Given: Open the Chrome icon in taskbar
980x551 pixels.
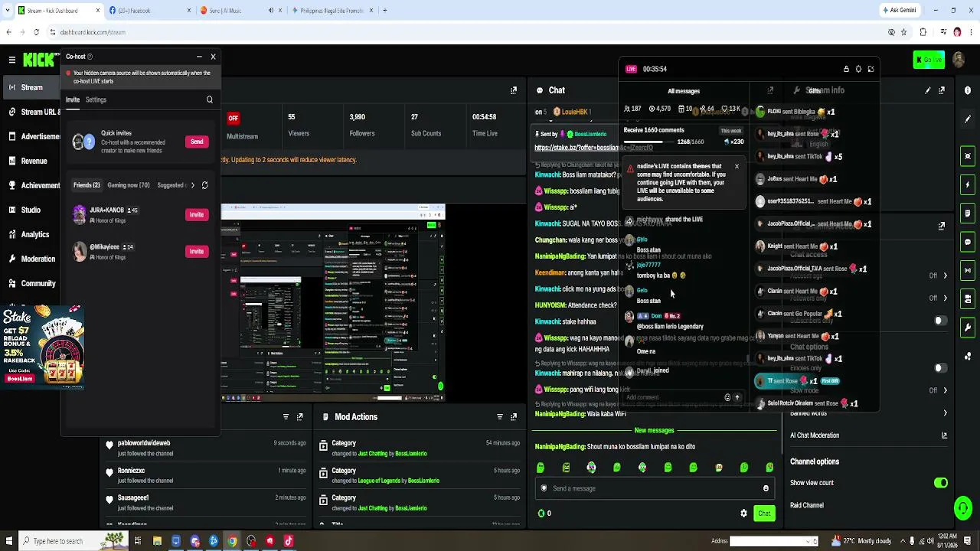Looking at the screenshot, I should tap(232, 541).
